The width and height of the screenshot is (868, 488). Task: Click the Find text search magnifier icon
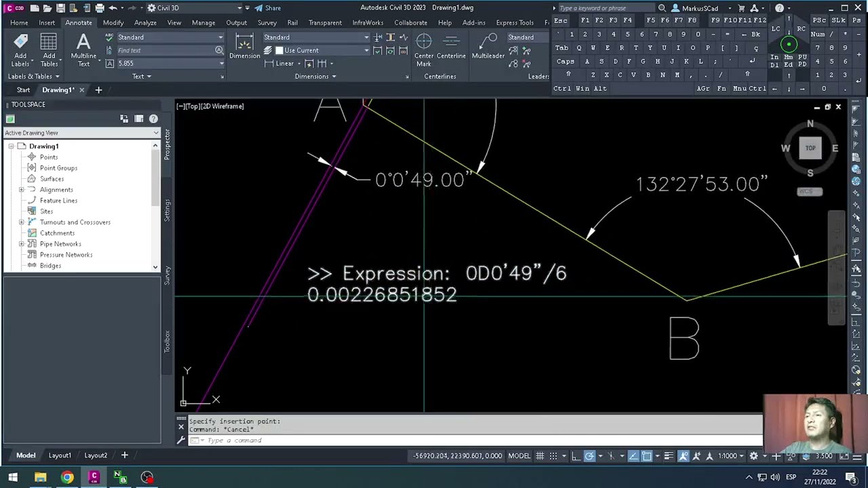(219, 50)
